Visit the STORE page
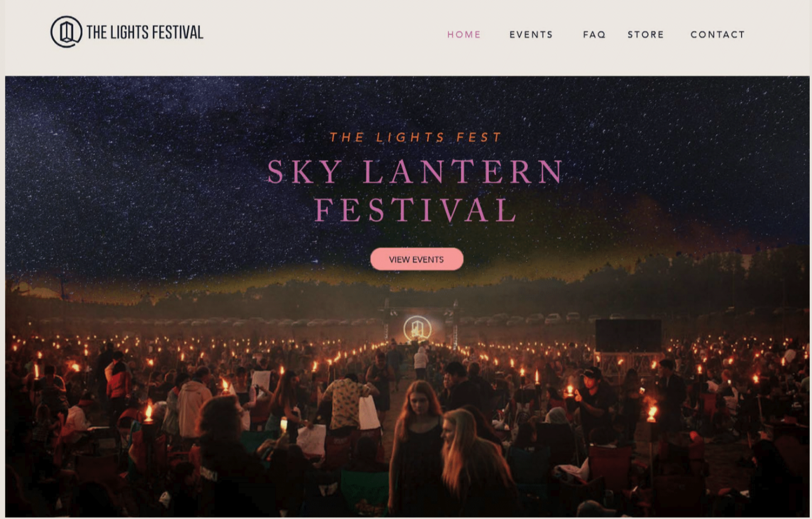Viewport: 812px width, 519px height. click(646, 35)
